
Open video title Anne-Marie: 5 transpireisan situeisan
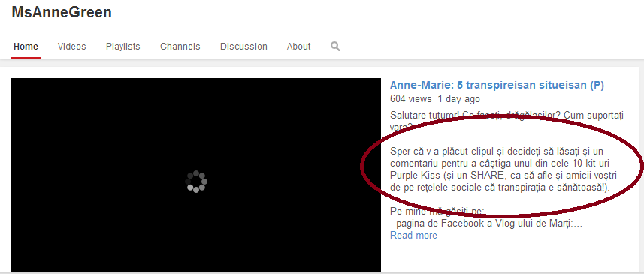click(497, 85)
